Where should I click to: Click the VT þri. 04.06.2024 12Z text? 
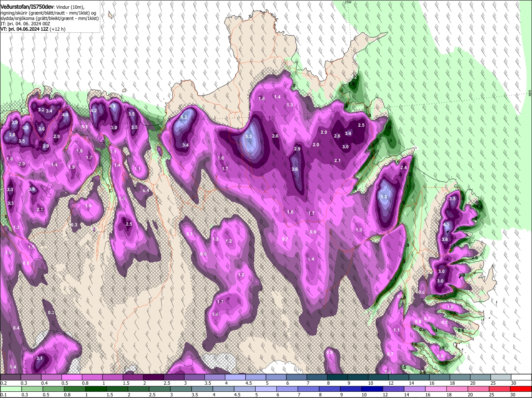(25, 29)
